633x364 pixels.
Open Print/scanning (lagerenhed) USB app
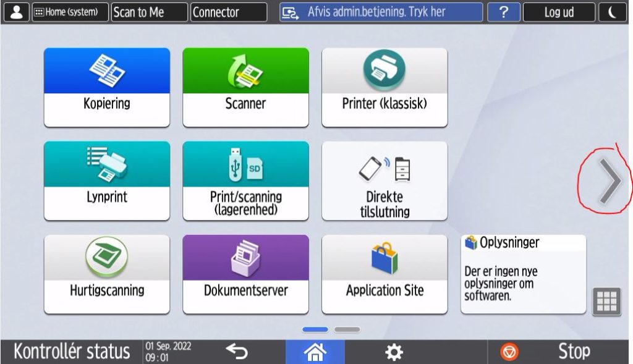245,180
